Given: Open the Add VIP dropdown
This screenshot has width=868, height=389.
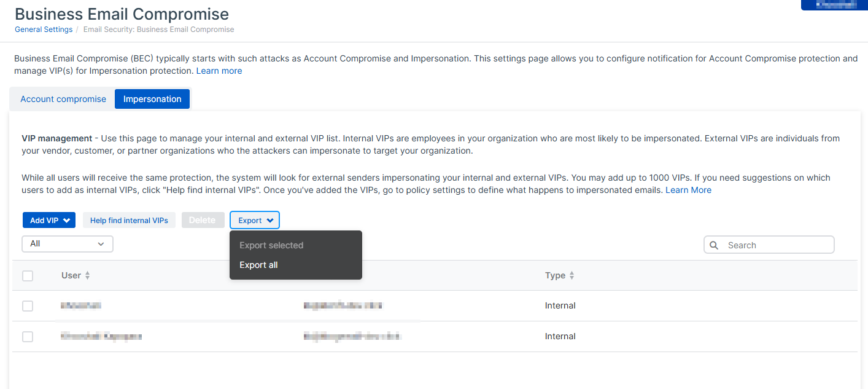Looking at the screenshot, I should pos(49,221).
